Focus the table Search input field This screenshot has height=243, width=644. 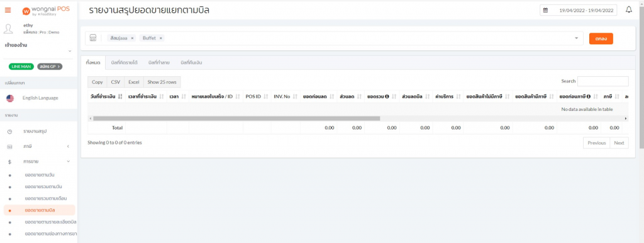tap(603, 81)
